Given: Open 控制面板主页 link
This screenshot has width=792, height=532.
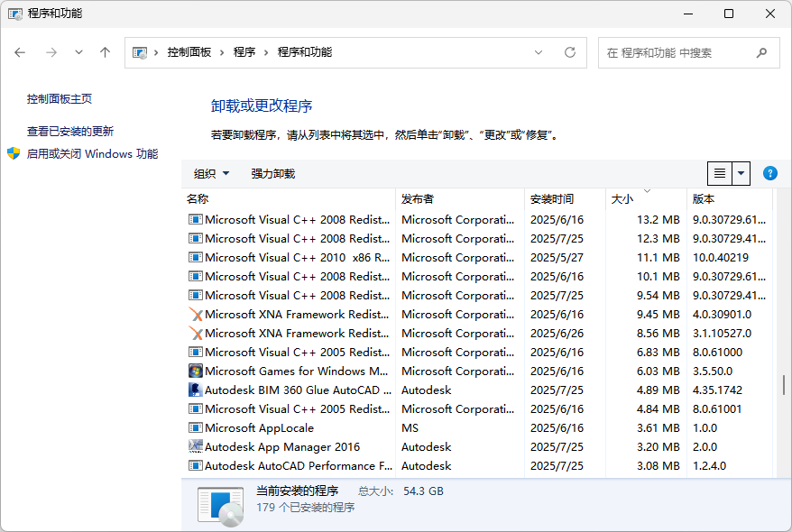Looking at the screenshot, I should [60, 99].
